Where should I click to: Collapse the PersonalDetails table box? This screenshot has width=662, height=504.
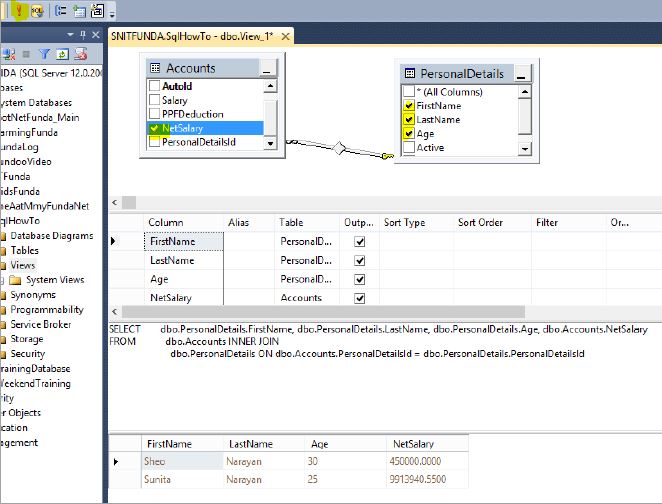click(x=521, y=74)
